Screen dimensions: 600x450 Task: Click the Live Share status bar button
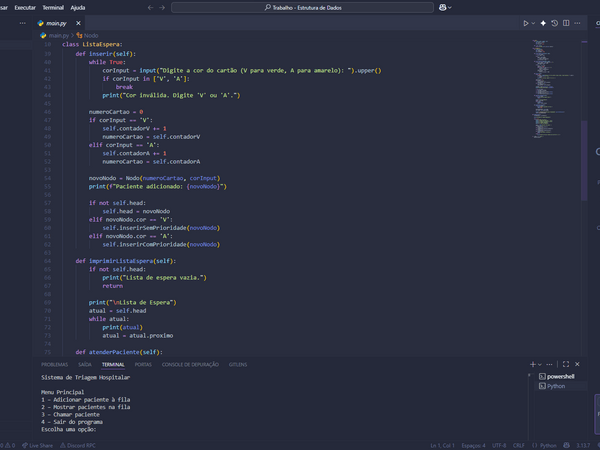coord(38,445)
